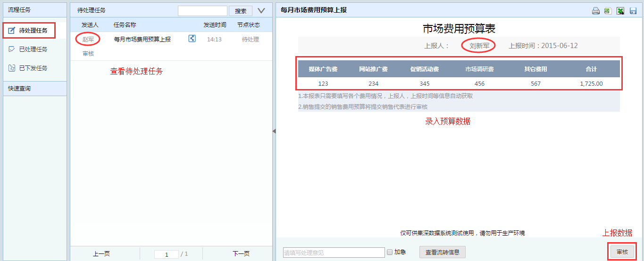Click the 请填写处理意见 input box

(x=334, y=253)
